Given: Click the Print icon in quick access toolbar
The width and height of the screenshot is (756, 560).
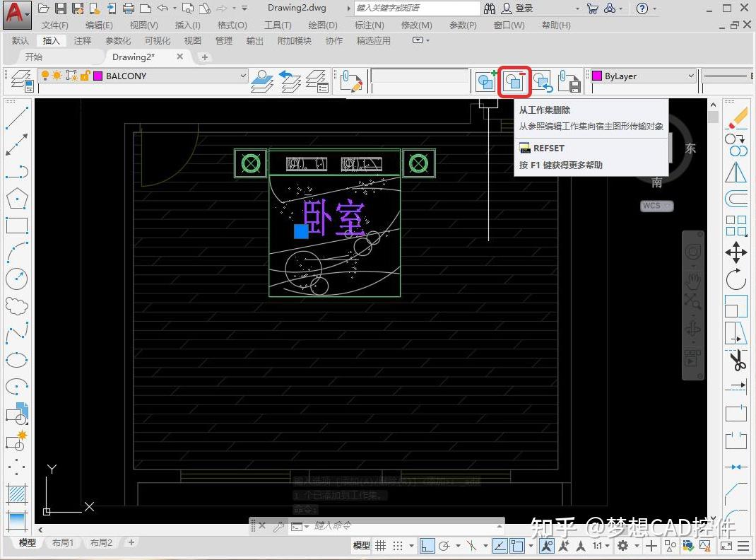Looking at the screenshot, I should (129, 8).
